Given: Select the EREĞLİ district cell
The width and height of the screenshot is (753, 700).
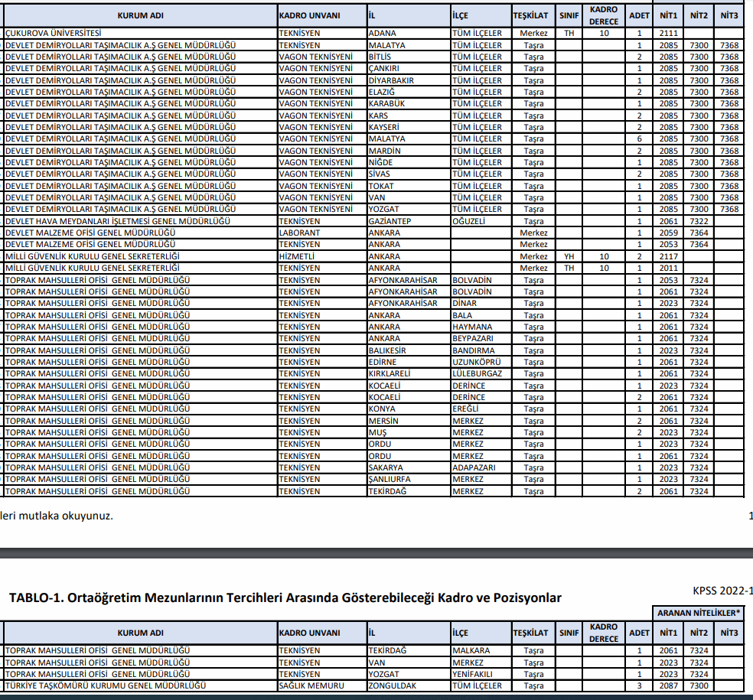Looking at the screenshot, I should point(481,409).
